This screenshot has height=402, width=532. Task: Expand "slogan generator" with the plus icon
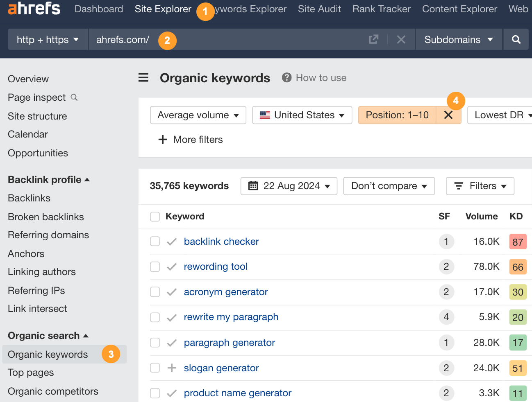(171, 368)
